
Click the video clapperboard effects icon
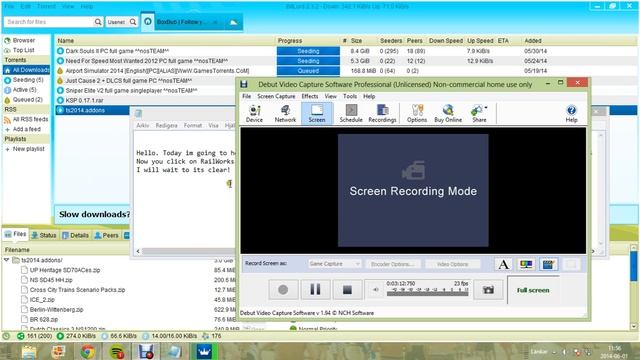(548, 264)
